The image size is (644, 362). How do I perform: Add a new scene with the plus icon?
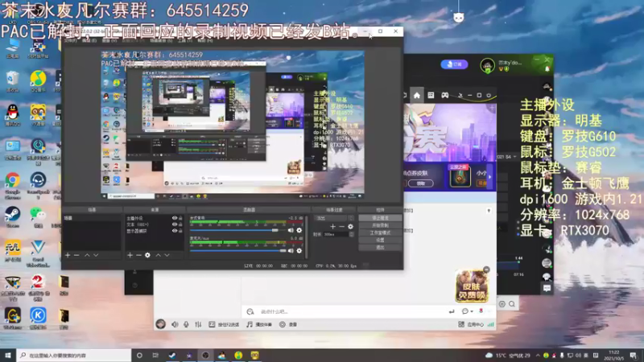tap(68, 255)
